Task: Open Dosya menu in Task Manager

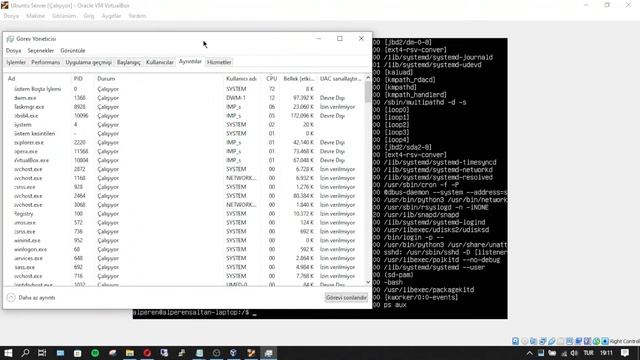Action: point(13,51)
